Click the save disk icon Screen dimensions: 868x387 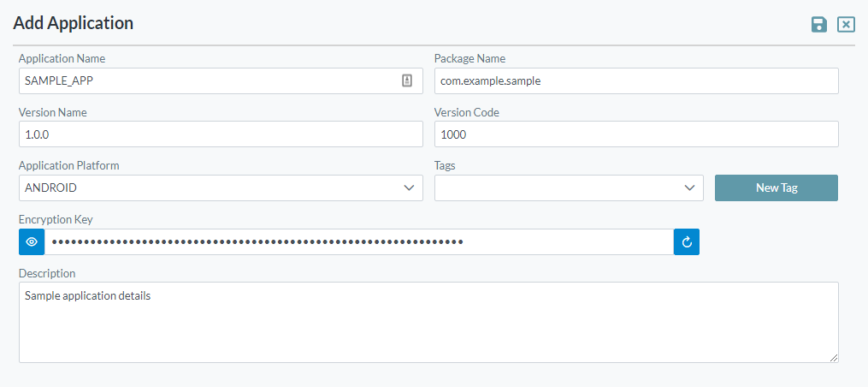pyautogui.click(x=819, y=24)
